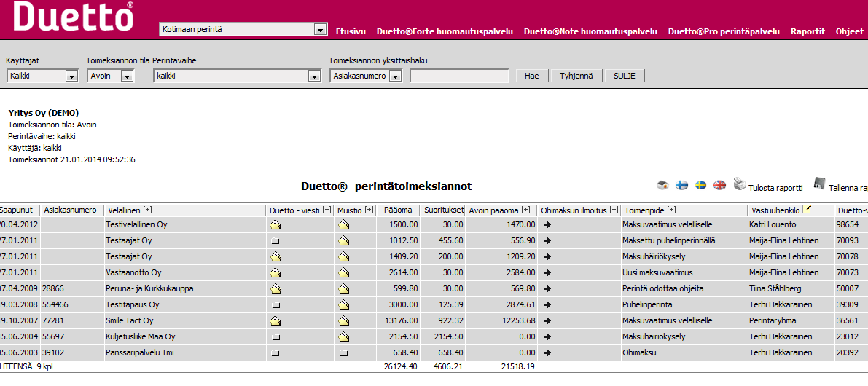Click the Tyhjennä clear button
The height and width of the screenshot is (386, 868).
tap(576, 76)
